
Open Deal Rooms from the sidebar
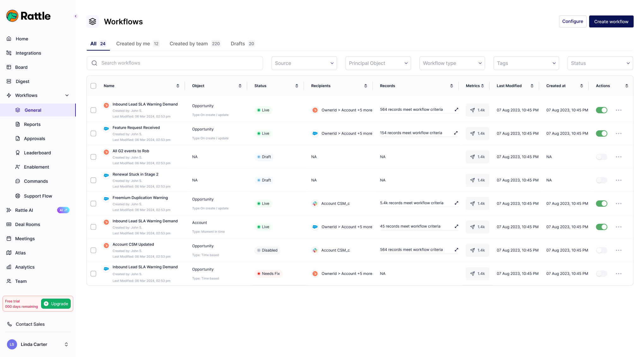coord(27,224)
